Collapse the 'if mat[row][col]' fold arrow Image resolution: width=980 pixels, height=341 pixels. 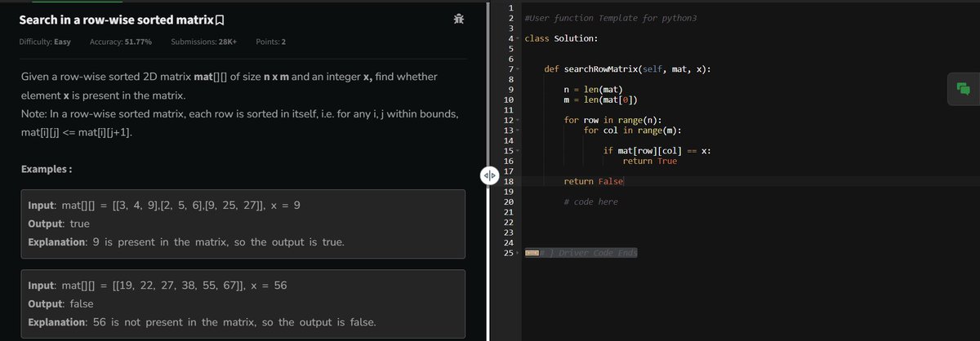pyautogui.click(x=518, y=151)
